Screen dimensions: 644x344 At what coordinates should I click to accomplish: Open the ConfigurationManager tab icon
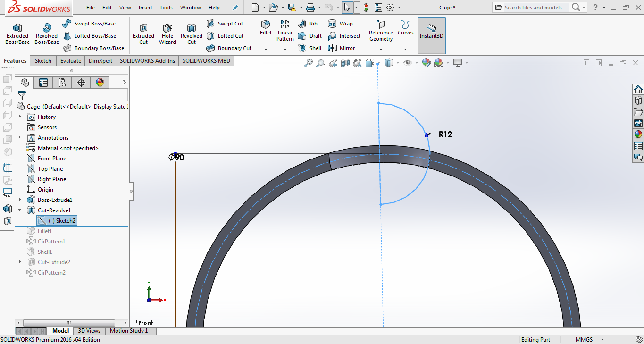pos(62,83)
